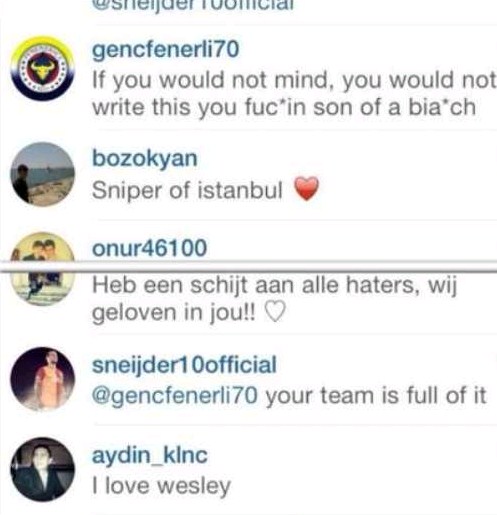Select the 'I love wesley' comment
The height and width of the screenshot is (515, 497).
161,486
